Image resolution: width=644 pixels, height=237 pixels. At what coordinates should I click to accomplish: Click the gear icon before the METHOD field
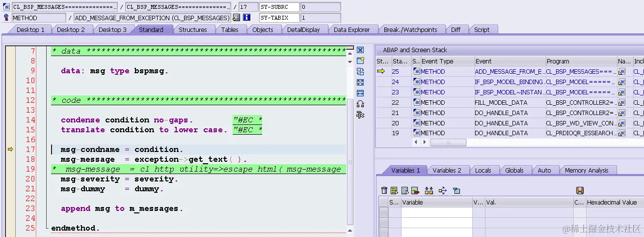click(x=6, y=18)
